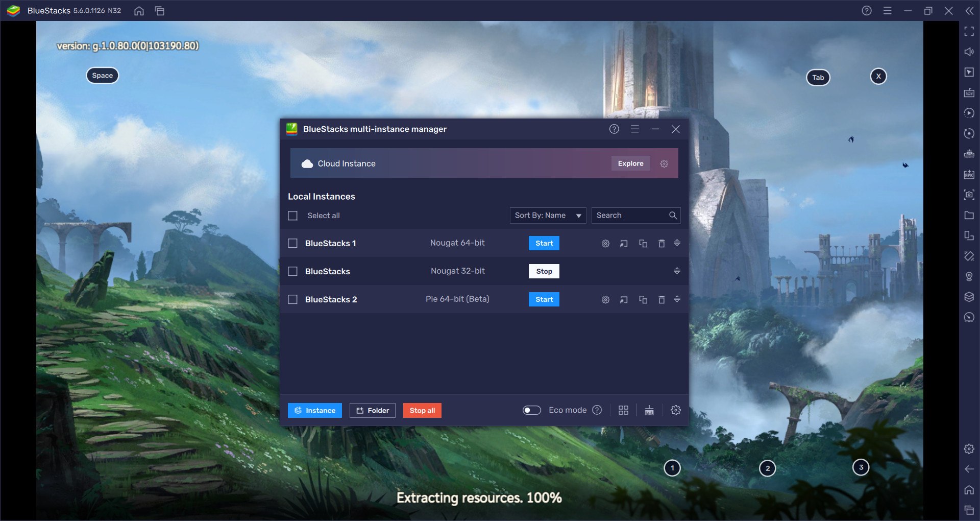Open the layers icon in the sidebar
Viewport: 980px width, 521px height.
coord(969,297)
